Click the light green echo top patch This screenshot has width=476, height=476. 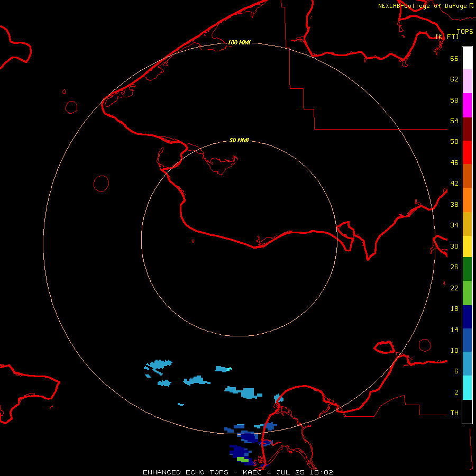coord(243,460)
